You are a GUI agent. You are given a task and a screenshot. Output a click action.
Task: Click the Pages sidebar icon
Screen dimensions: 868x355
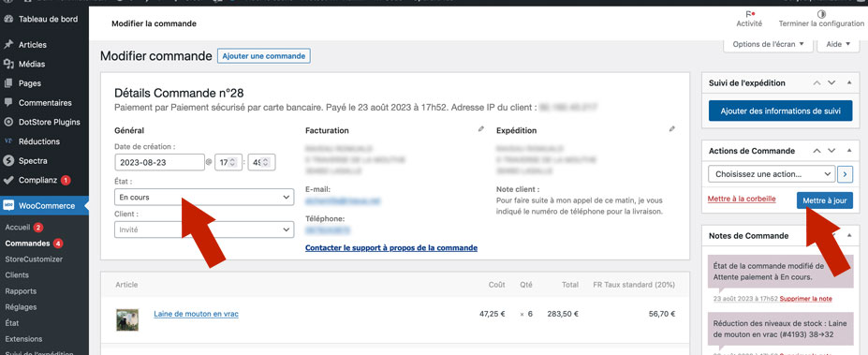click(8, 83)
